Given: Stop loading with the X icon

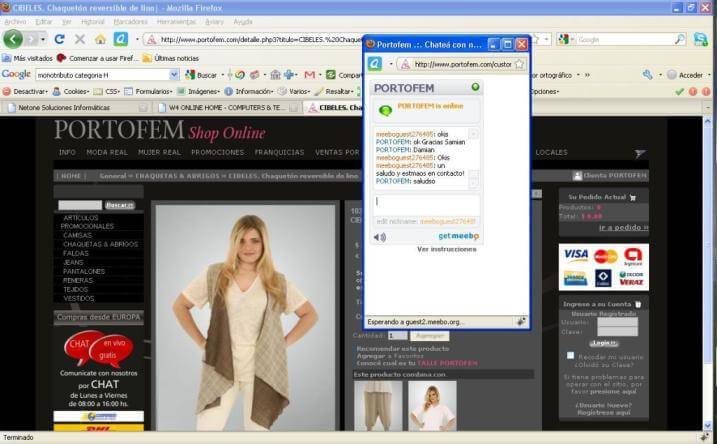Looking at the screenshot, I should [x=80, y=39].
